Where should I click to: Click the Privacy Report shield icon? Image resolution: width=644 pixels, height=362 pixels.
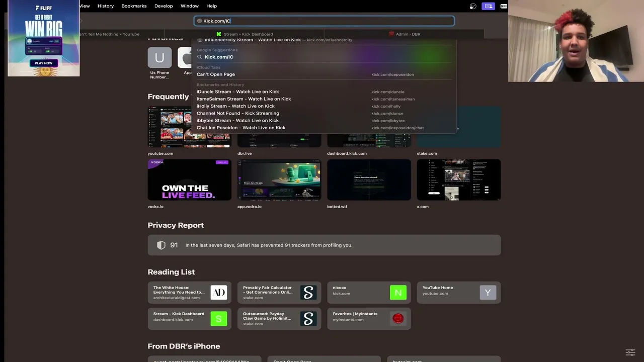161,245
